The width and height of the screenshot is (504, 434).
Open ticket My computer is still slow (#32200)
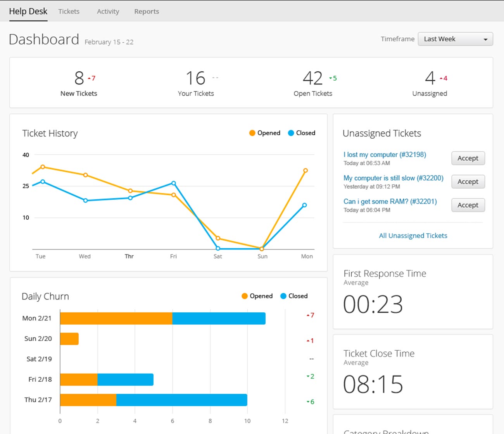coord(394,178)
